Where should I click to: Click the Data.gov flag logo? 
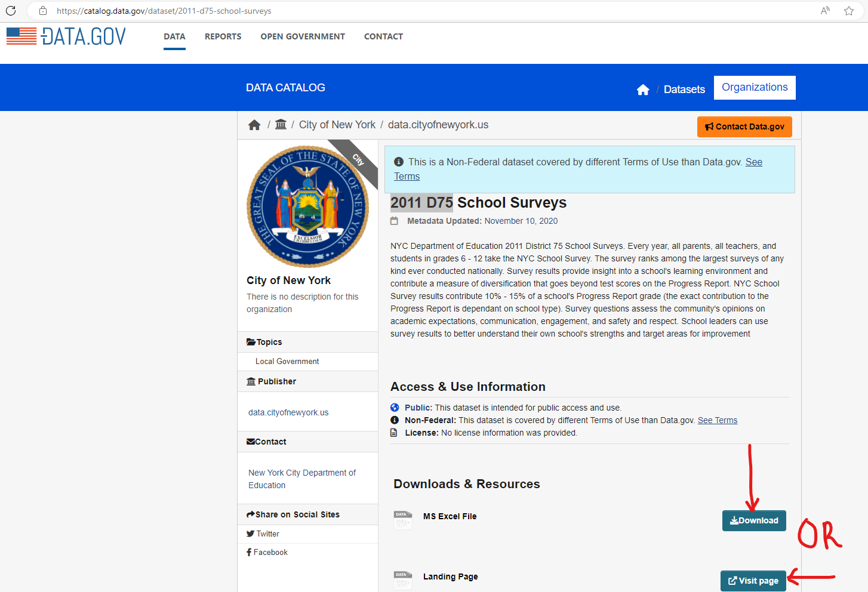tap(21, 36)
